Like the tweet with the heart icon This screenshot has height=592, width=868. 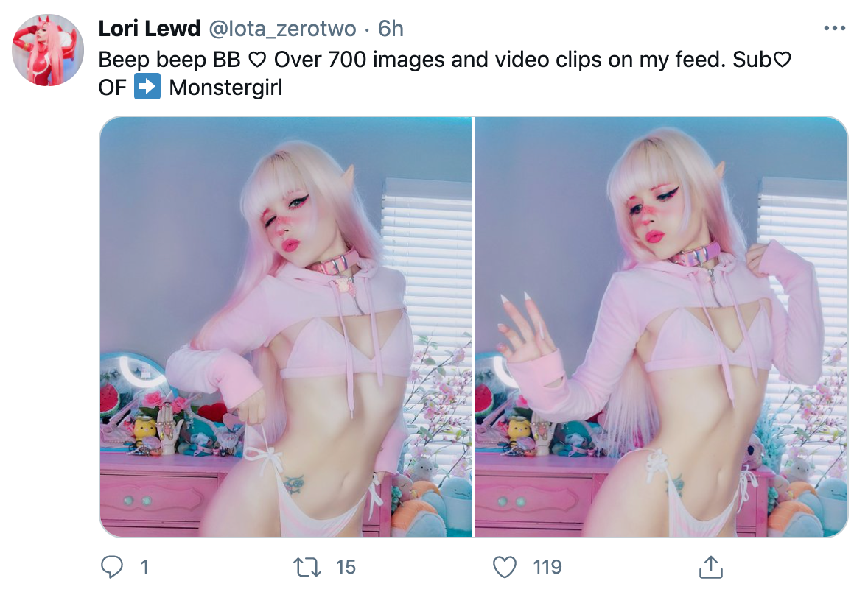(504, 567)
